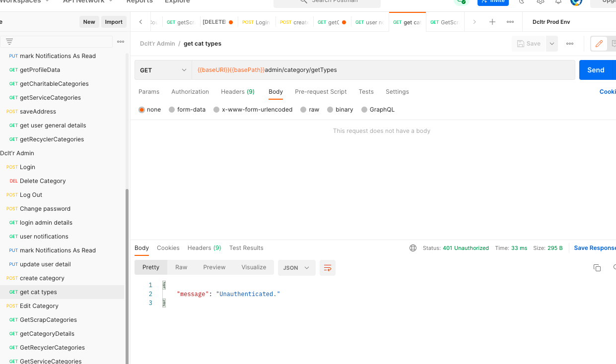Click the Import button
Viewport: 616px width, 364px height.
[114, 22]
